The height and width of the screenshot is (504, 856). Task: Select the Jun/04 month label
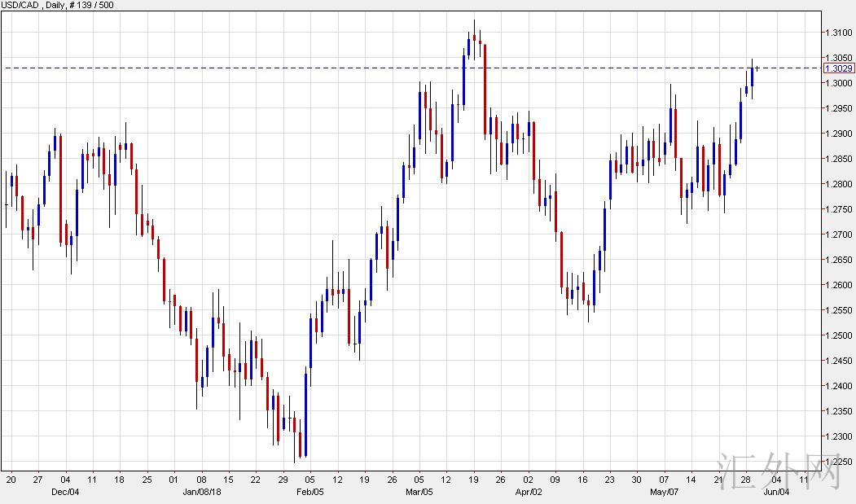click(x=775, y=492)
